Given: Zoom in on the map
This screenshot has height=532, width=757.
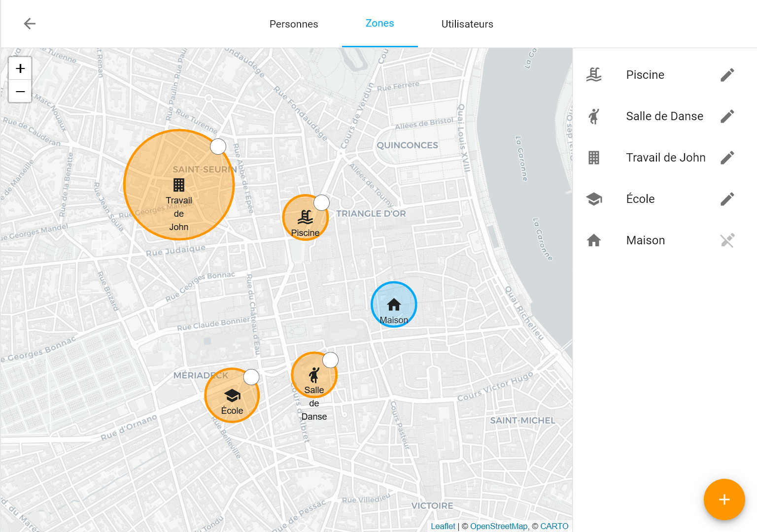Looking at the screenshot, I should (x=20, y=68).
